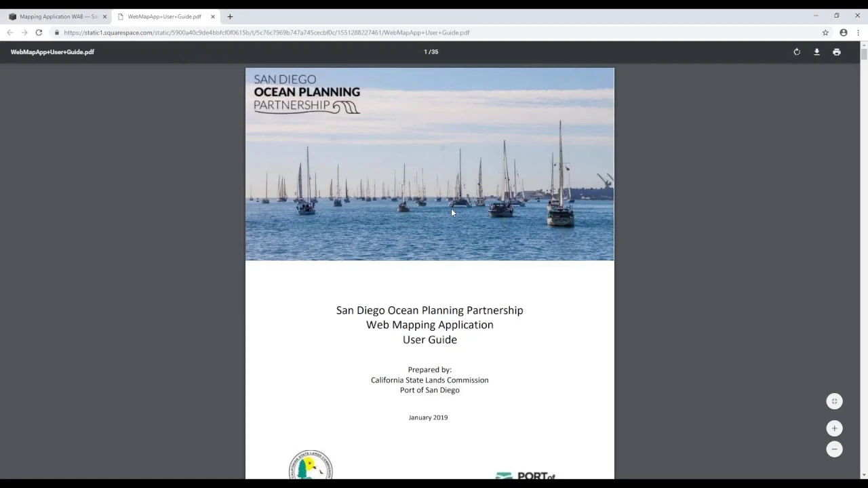
Task: Zoom in on the PDF
Action: point(834,428)
